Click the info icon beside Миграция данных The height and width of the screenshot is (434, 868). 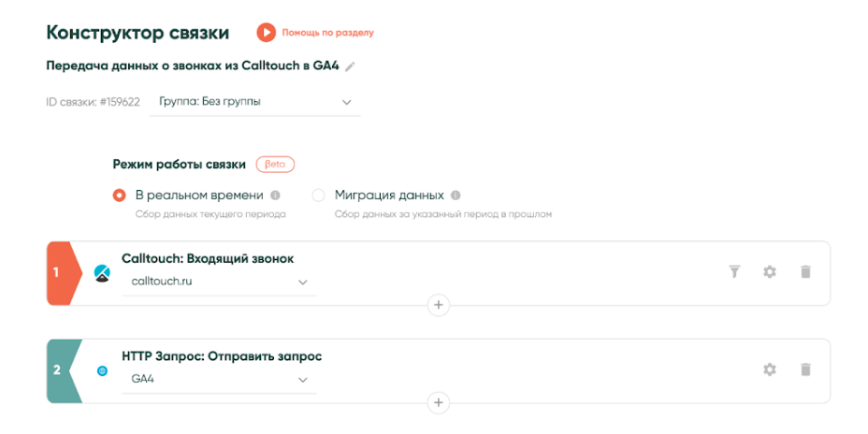[x=456, y=195]
